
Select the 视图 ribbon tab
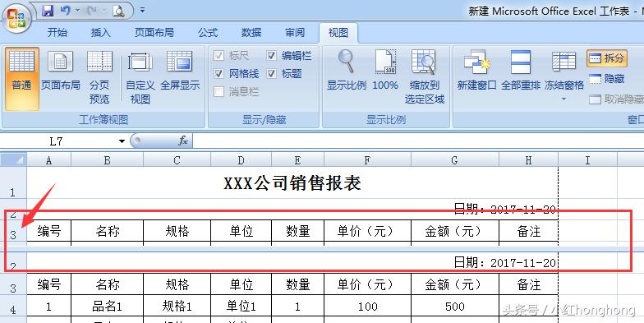tap(338, 33)
